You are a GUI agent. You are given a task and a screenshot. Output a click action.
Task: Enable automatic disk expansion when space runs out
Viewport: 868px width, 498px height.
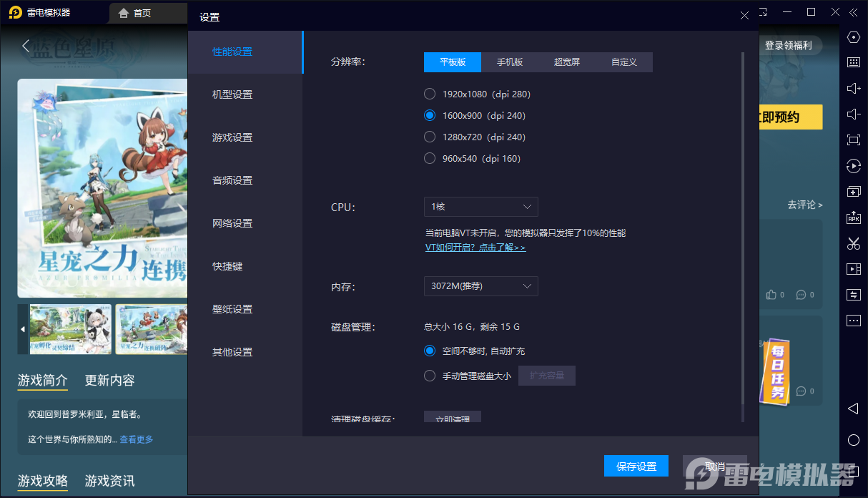pos(430,351)
